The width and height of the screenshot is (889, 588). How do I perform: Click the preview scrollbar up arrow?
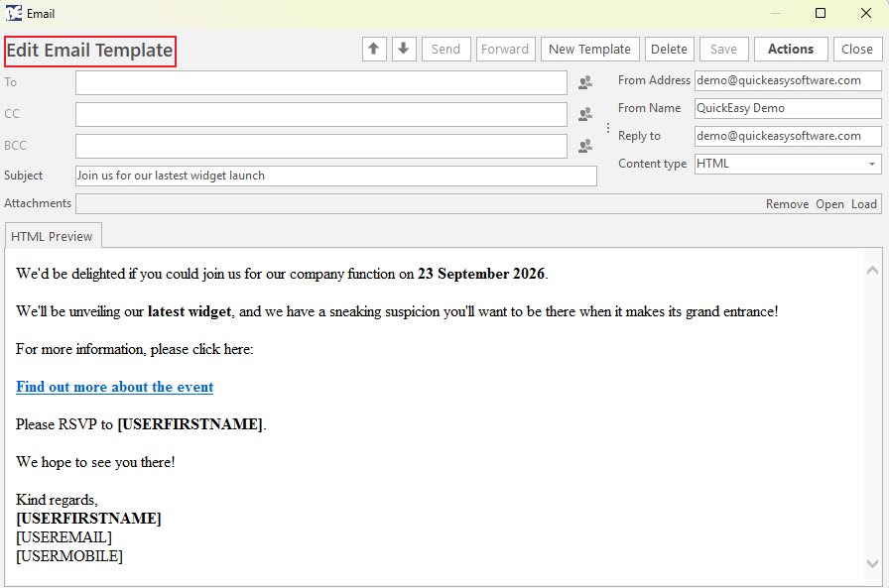click(x=872, y=271)
